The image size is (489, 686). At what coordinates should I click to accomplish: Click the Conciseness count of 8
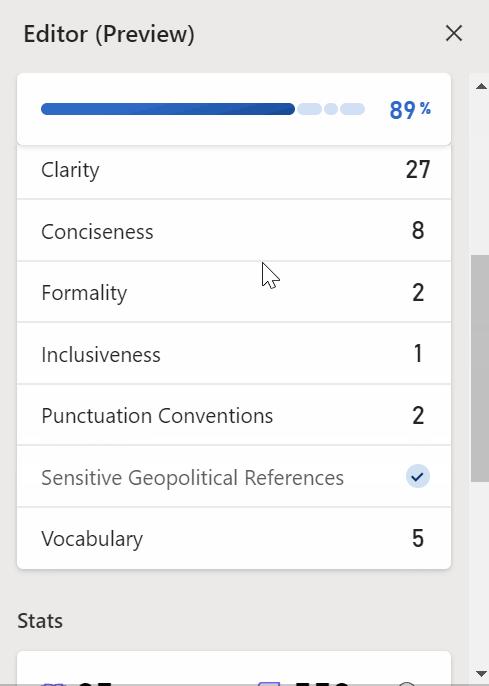[418, 230]
